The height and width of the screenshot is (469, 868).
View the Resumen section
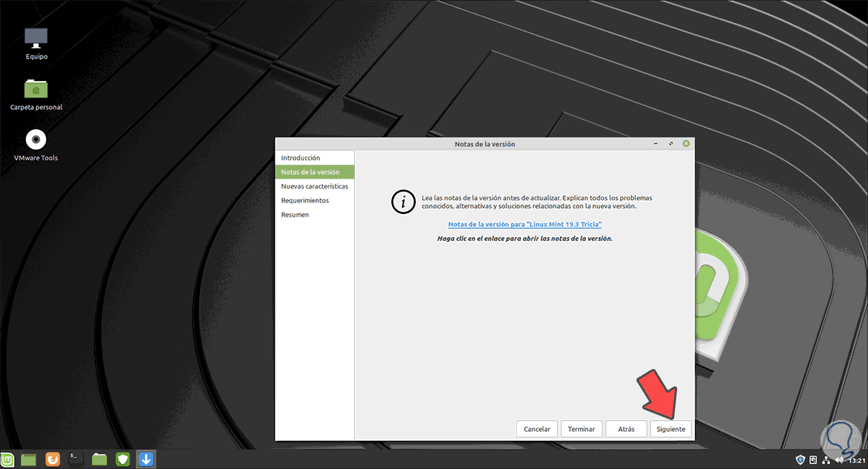point(294,214)
